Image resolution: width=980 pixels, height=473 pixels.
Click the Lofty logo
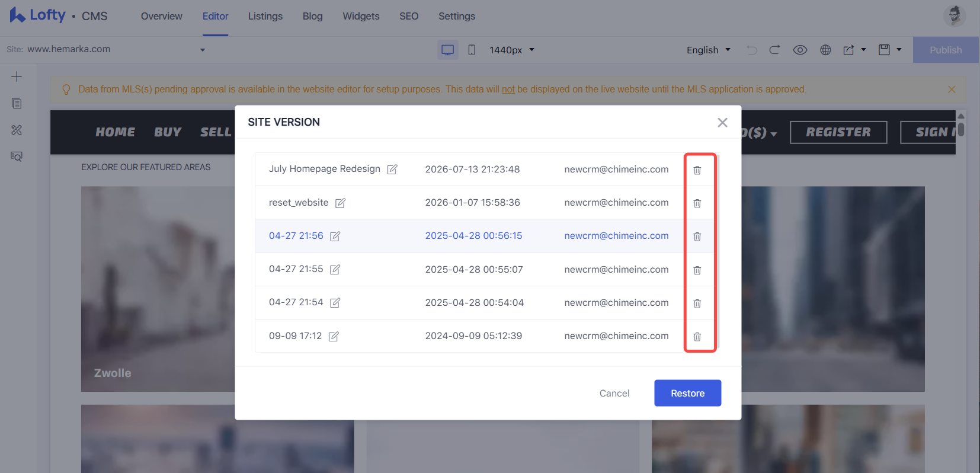tap(37, 15)
